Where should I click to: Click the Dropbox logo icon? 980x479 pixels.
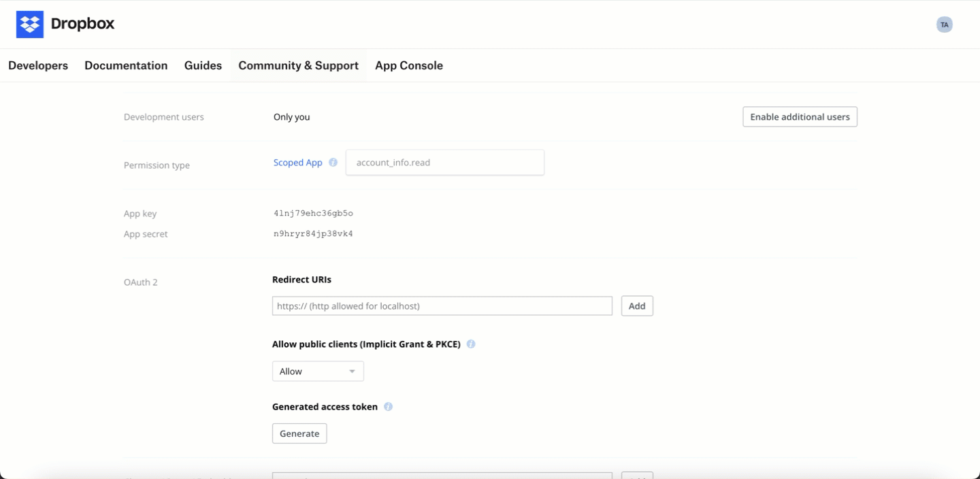click(30, 24)
